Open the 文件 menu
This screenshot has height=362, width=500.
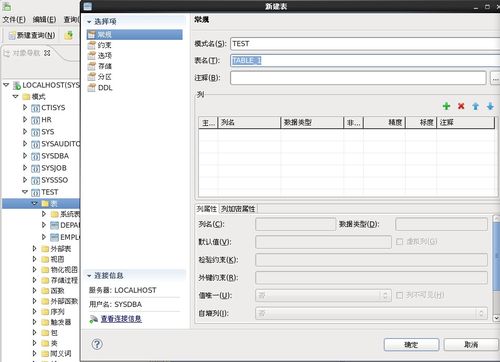(x=14, y=19)
